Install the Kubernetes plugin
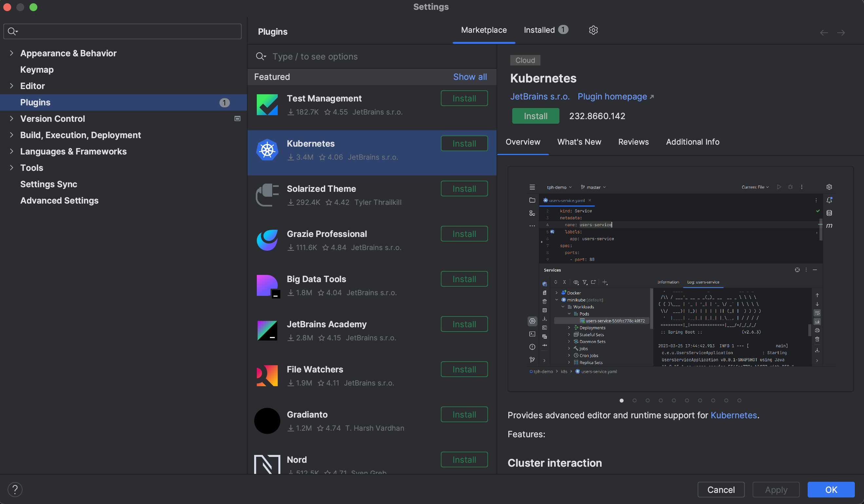Screen dimensions: 864x504 point(535,116)
